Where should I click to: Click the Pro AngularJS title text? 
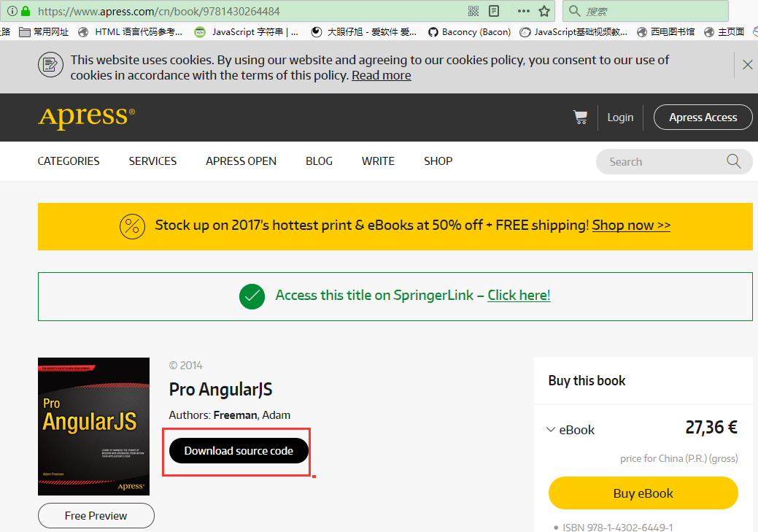pyautogui.click(x=221, y=389)
